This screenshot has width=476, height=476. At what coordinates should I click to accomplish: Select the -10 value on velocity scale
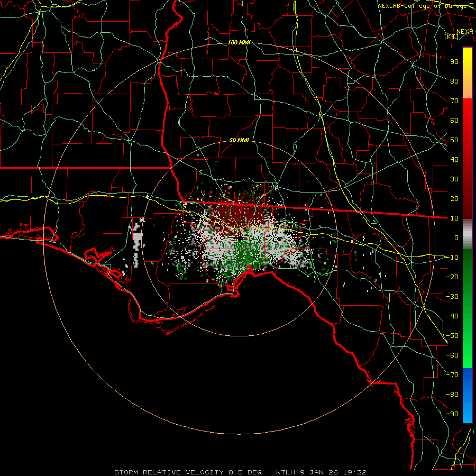tap(452, 258)
